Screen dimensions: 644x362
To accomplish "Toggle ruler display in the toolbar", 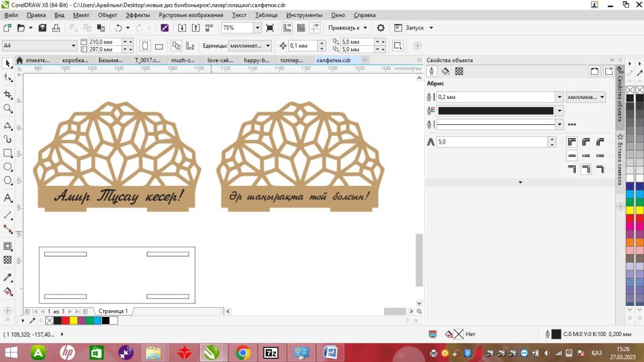I will pos(287,28).
